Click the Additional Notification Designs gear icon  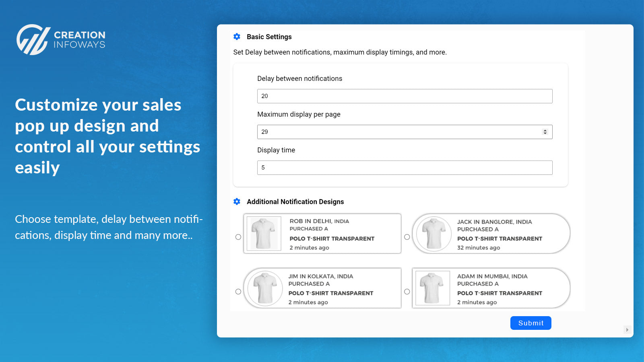click(x=237, y=202)
